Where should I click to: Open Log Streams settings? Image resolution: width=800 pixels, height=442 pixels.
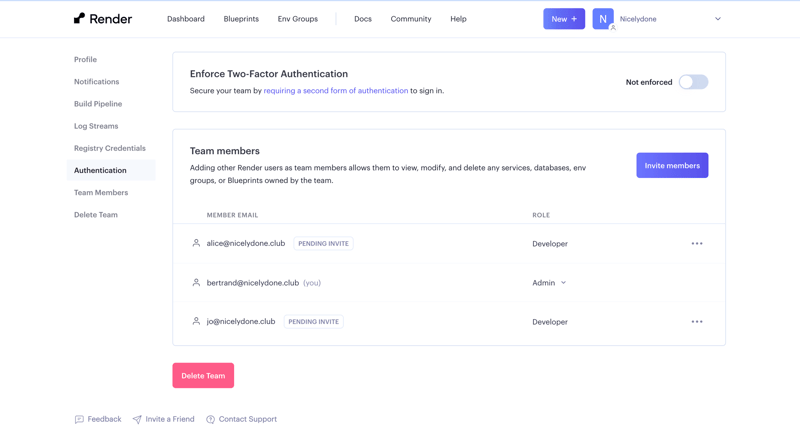[96, 126]
